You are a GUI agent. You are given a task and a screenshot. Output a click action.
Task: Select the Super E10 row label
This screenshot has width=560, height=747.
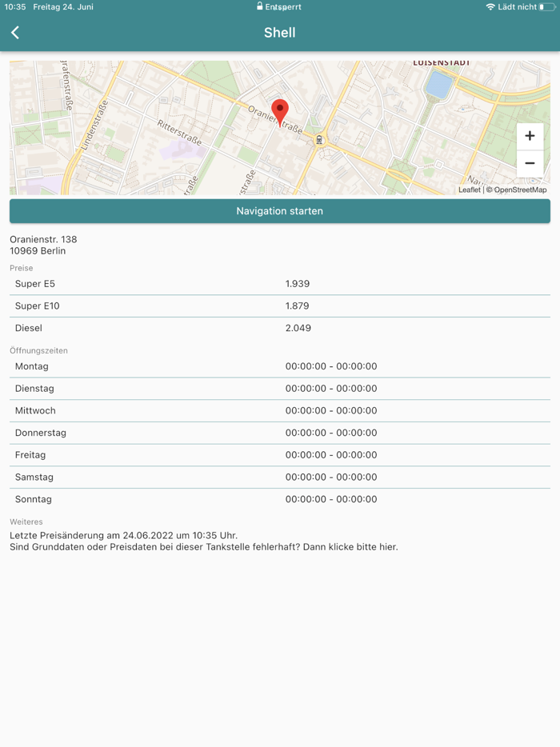click(37, 306)
